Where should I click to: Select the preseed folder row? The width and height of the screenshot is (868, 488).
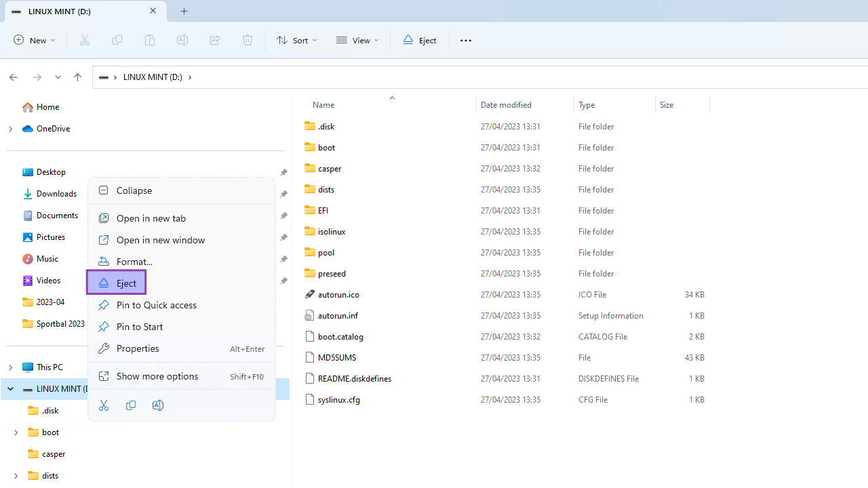[505, 273]
